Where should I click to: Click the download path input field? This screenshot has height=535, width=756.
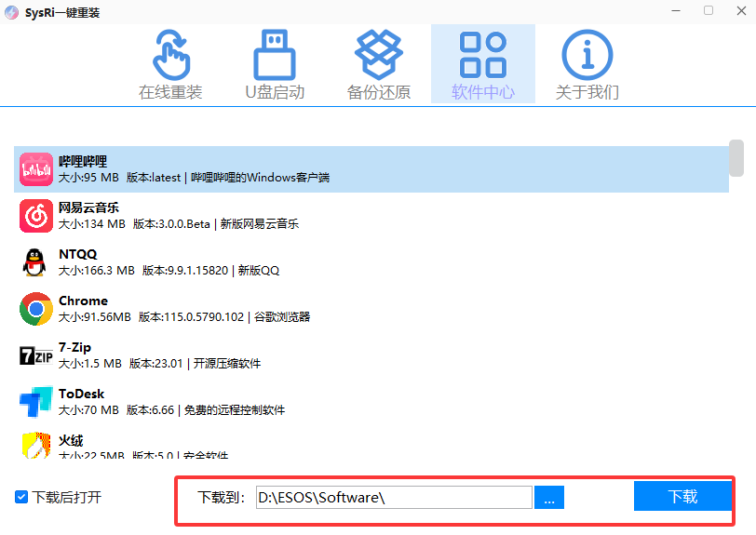click(x=393, y=498)
